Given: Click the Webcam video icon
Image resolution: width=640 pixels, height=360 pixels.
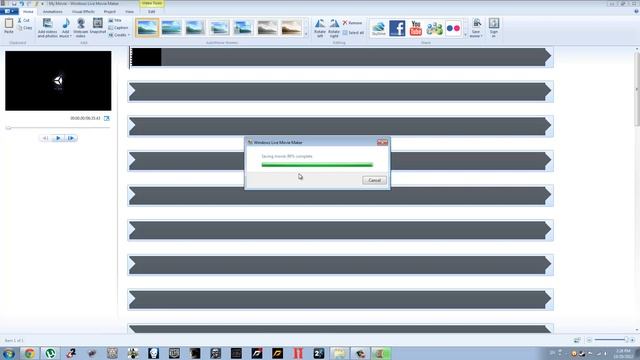Looking at the screenshot, I should tap(81, 23).
